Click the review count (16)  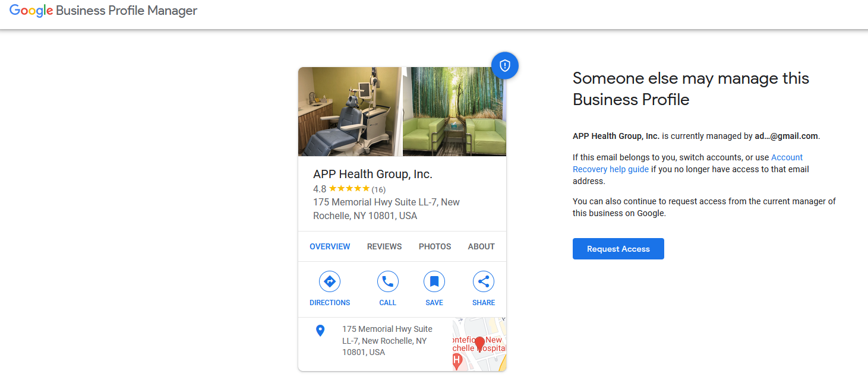(x=378, y=189)
